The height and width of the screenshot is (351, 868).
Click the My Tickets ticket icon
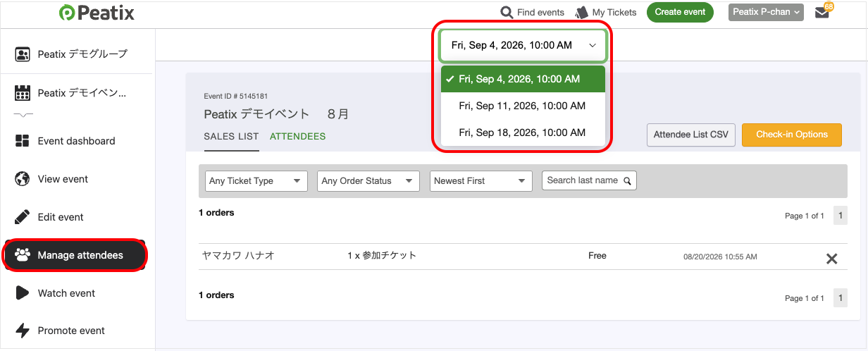point(581,13)
